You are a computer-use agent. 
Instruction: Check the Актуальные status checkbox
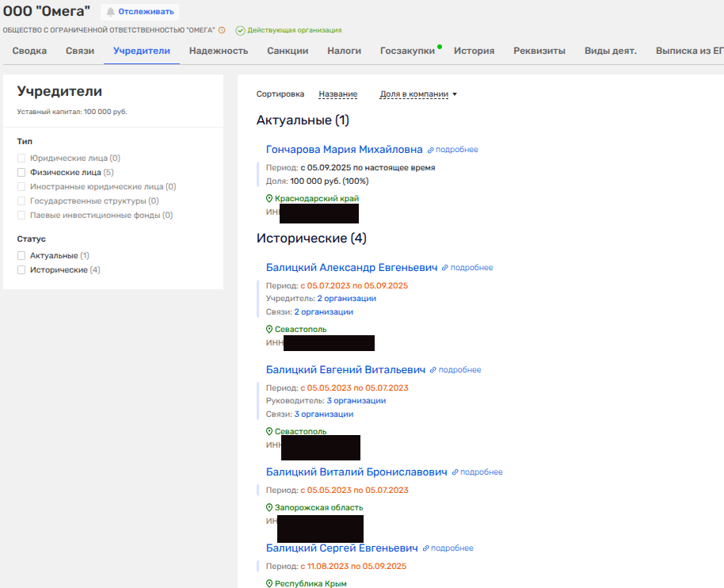(22, 256)
